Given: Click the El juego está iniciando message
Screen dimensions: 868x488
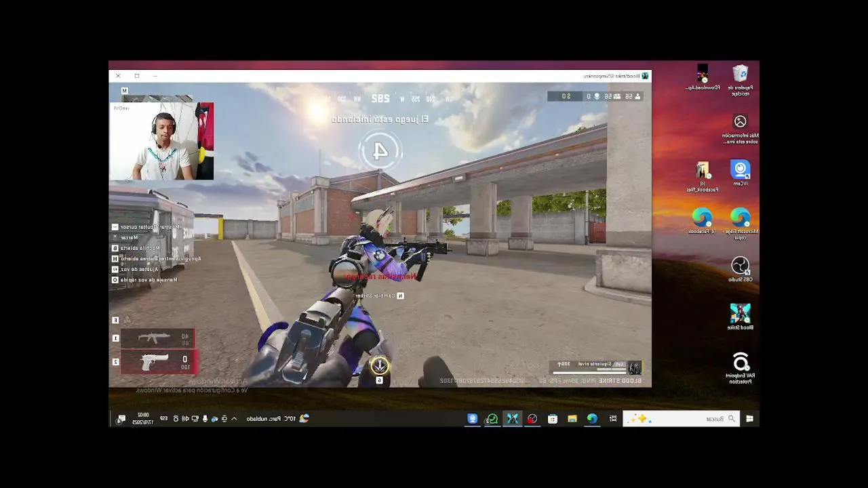Looking at the screenshot, I should pyautogui.click(x=380, y=119).
